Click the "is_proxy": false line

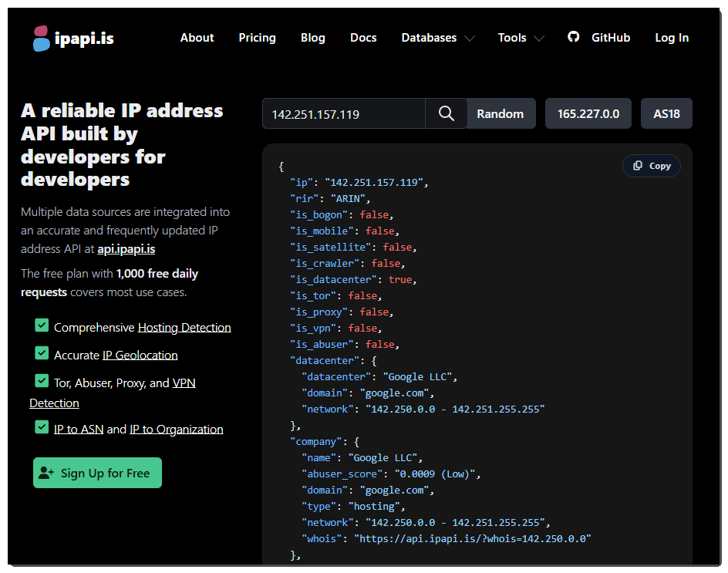342,312
